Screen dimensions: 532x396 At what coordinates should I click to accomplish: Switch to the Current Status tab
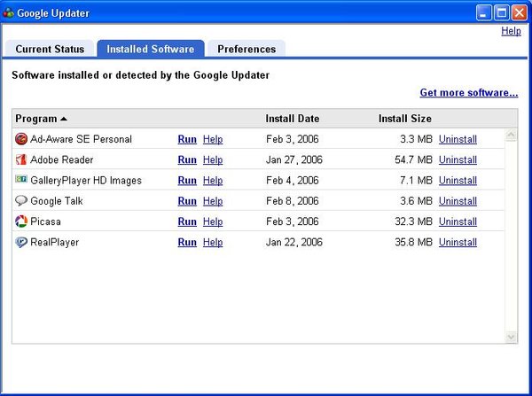50,49
